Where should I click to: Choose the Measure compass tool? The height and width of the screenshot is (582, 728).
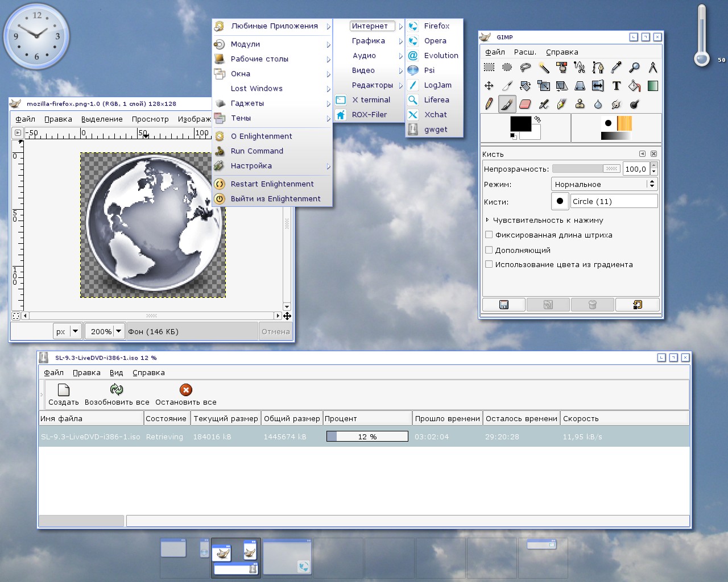653,68
